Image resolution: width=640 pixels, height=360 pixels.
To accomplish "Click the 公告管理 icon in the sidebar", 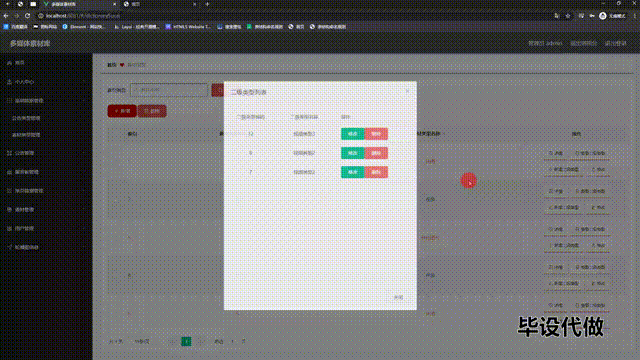I will (x=9, y=153).
